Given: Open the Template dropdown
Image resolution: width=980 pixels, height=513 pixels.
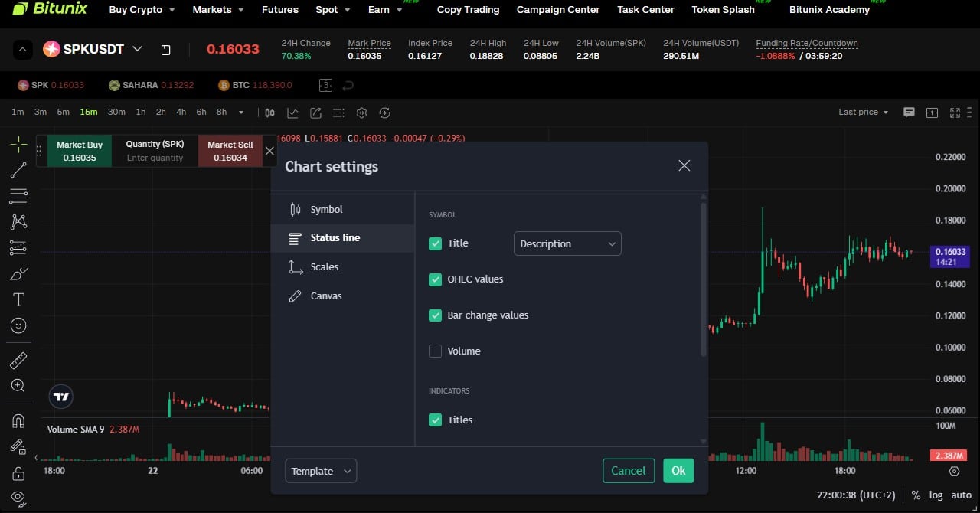Looking at the screenshot, I should (x=320, y=471).
